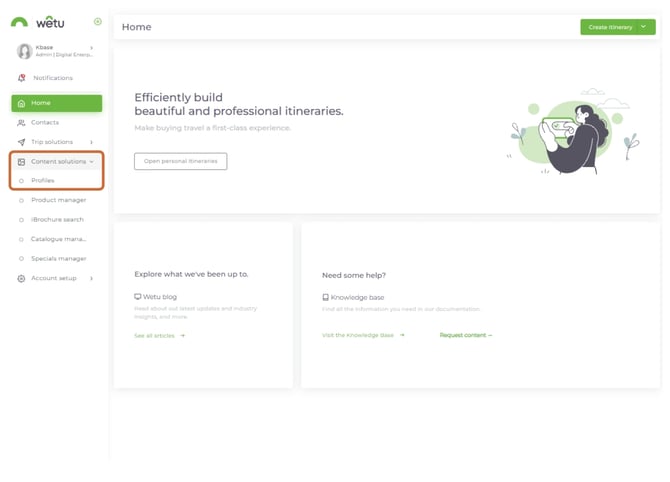Collapse Content solutions chevron
This screenshot has width=670, height=482.
pyautogui.click(x=91, y=162)
